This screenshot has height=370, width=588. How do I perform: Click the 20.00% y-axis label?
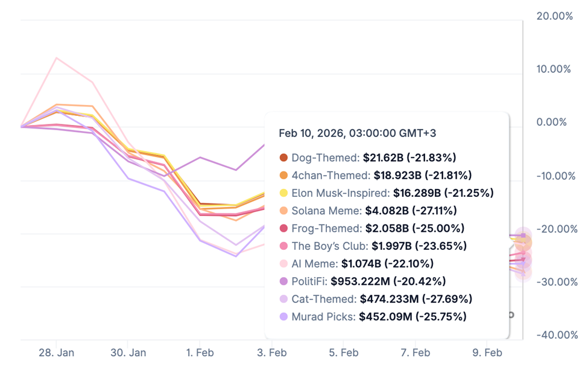tap(554, 16)
